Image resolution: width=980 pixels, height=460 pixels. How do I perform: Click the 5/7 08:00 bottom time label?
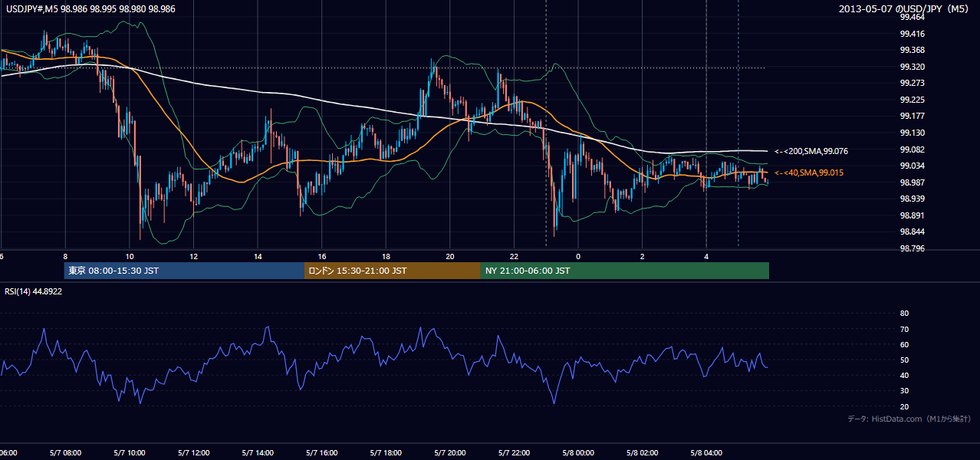pyautogui.click(x=65, y=453)
